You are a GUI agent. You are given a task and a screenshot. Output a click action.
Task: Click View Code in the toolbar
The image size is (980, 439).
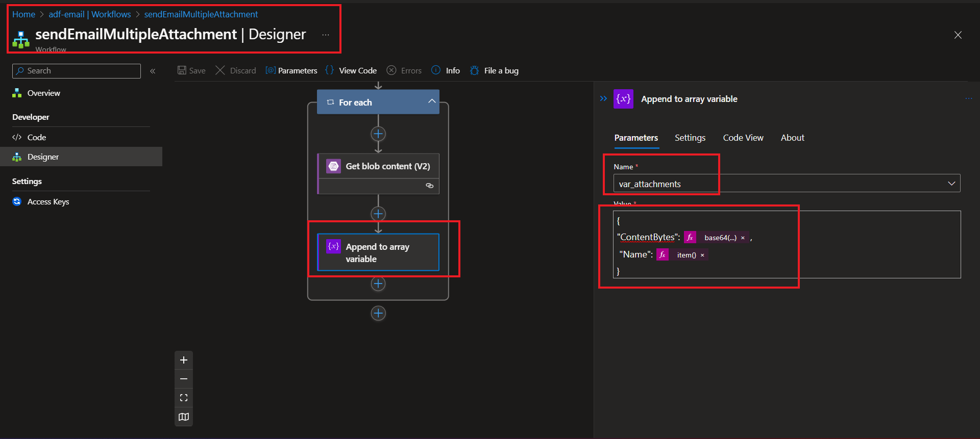[358, 71]
